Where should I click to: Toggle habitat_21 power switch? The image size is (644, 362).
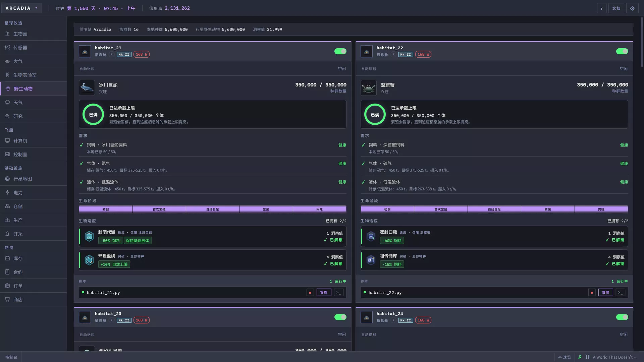[340, 51]
